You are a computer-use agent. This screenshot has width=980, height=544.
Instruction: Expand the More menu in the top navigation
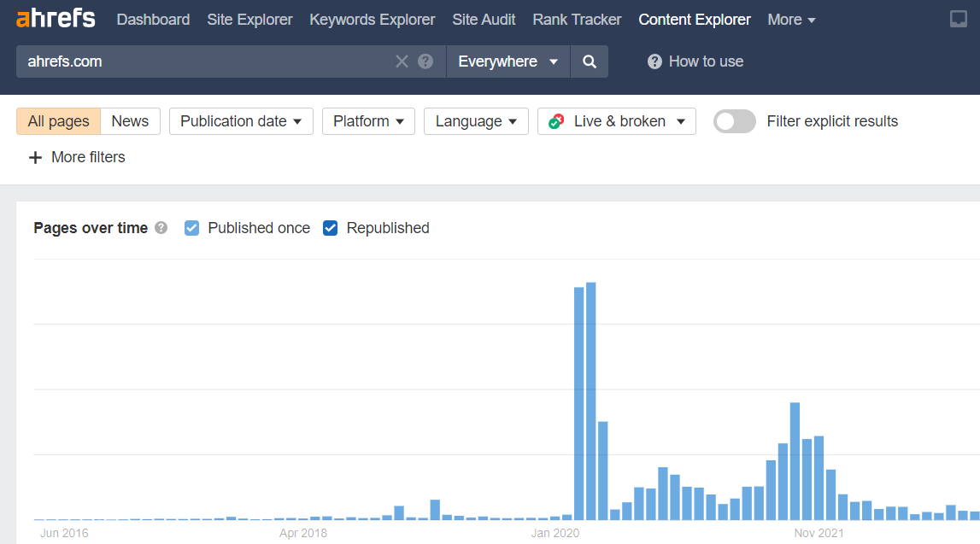click(x=791, y=20)
